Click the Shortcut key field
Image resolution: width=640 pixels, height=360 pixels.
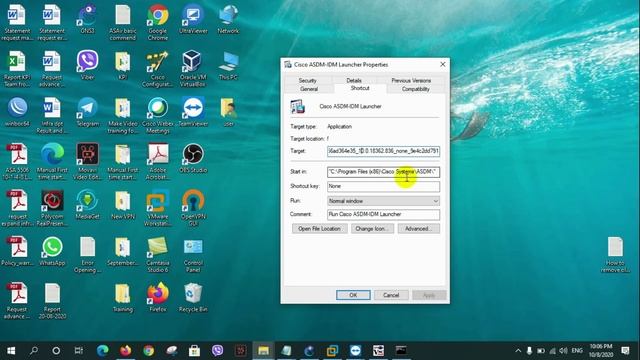tap(383, 186)
